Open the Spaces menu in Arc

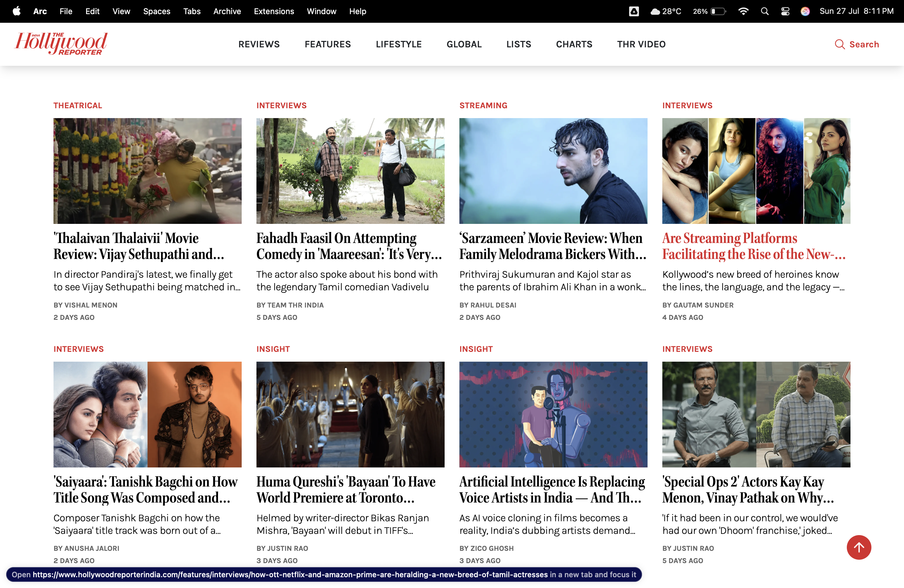(157, 11)
